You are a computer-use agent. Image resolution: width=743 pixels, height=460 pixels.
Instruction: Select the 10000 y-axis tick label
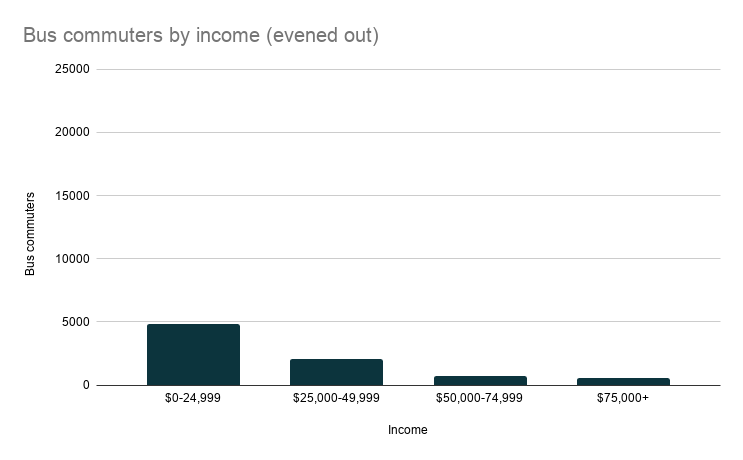(74, 259)
